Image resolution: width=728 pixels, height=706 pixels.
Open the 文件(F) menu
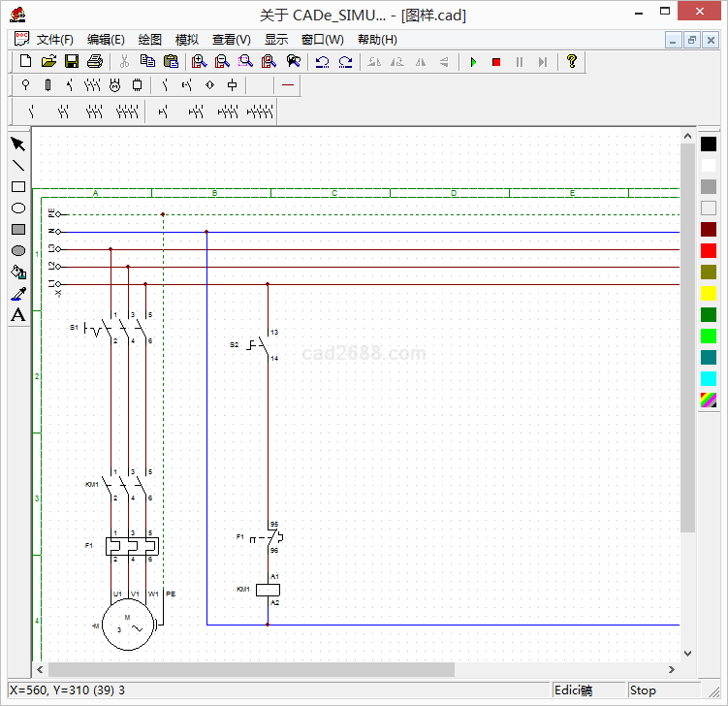[54, 40]
